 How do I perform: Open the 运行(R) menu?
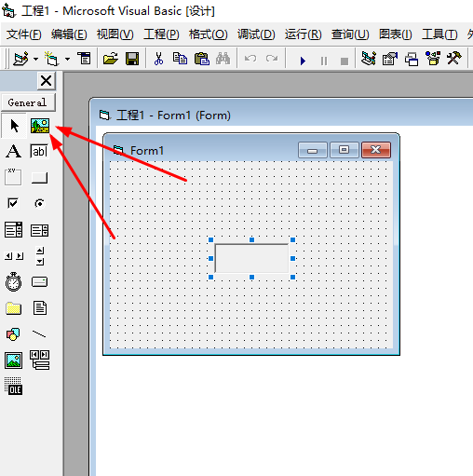click(x=303, y=34)
